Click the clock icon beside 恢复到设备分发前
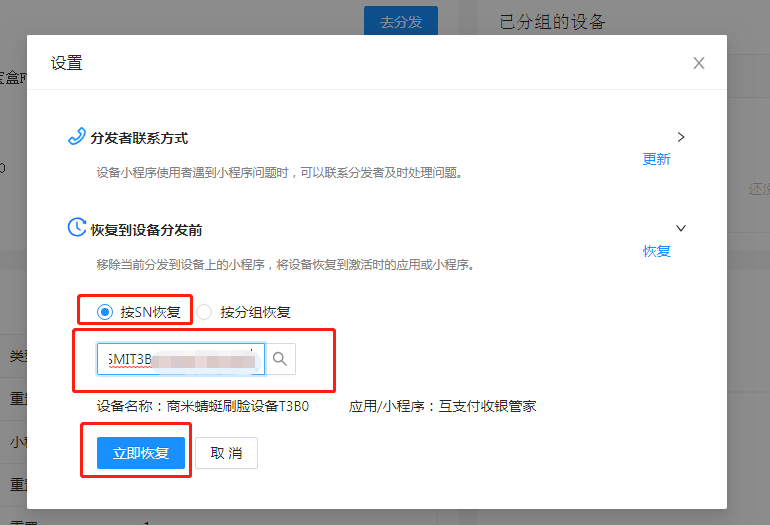The image size is (770, 525). (77, 227)
